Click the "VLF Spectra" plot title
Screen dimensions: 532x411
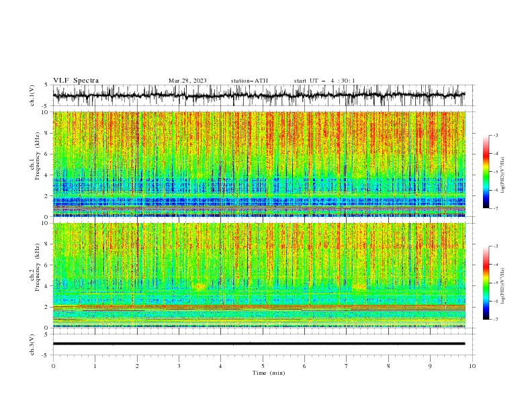[x=76, y=81]
